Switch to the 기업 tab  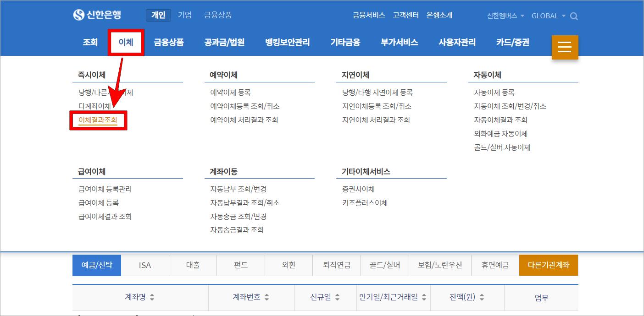click(x=184, y=14)
